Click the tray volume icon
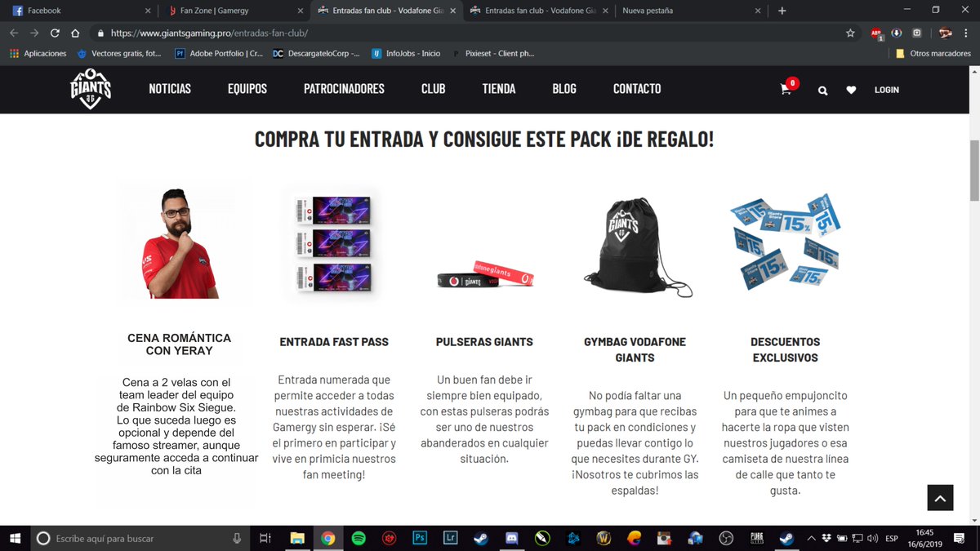 pyautogui.click(x=872, y=538)
